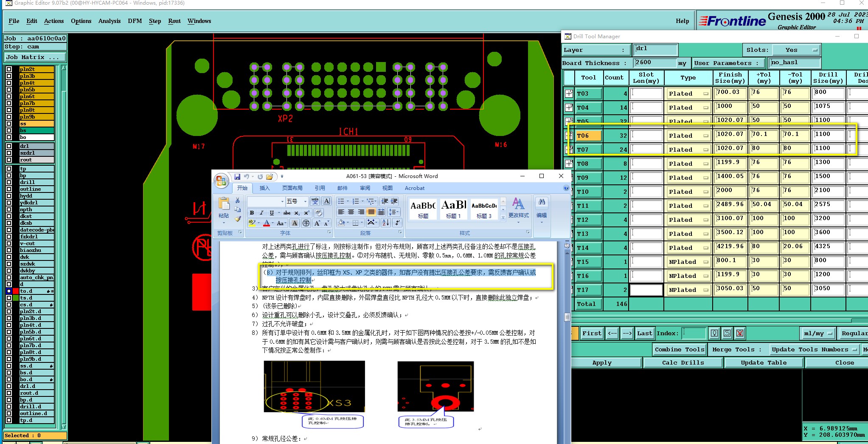The height and width of the screenshot is (444, 868).
Task: Click the Open folder icon in Word
Action: [x=269, y=177]
